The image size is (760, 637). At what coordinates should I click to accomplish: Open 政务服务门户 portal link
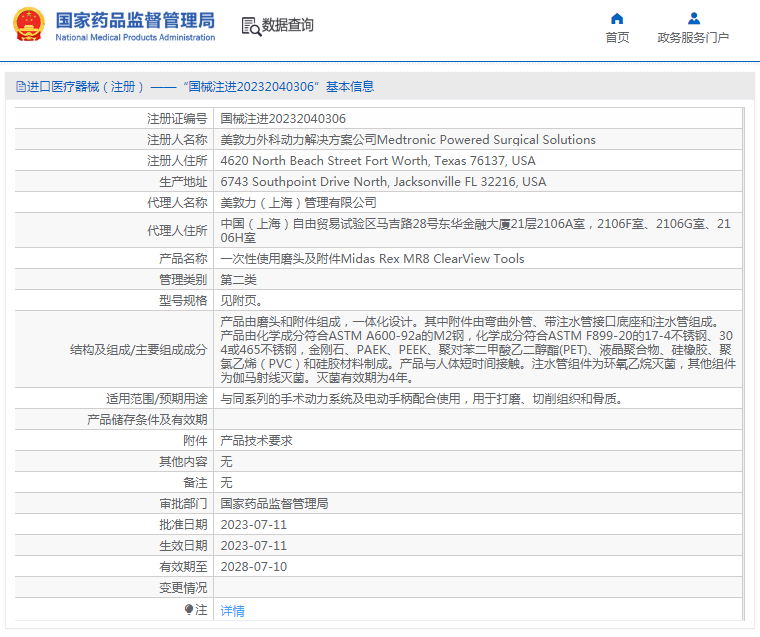[693, 38]
